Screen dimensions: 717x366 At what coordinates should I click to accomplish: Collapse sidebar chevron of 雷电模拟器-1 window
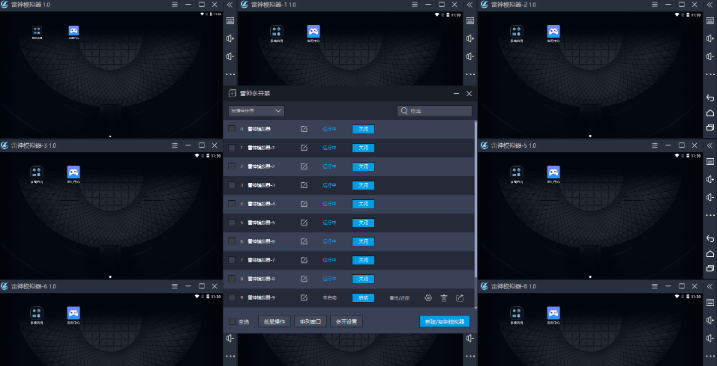[470, 5]
